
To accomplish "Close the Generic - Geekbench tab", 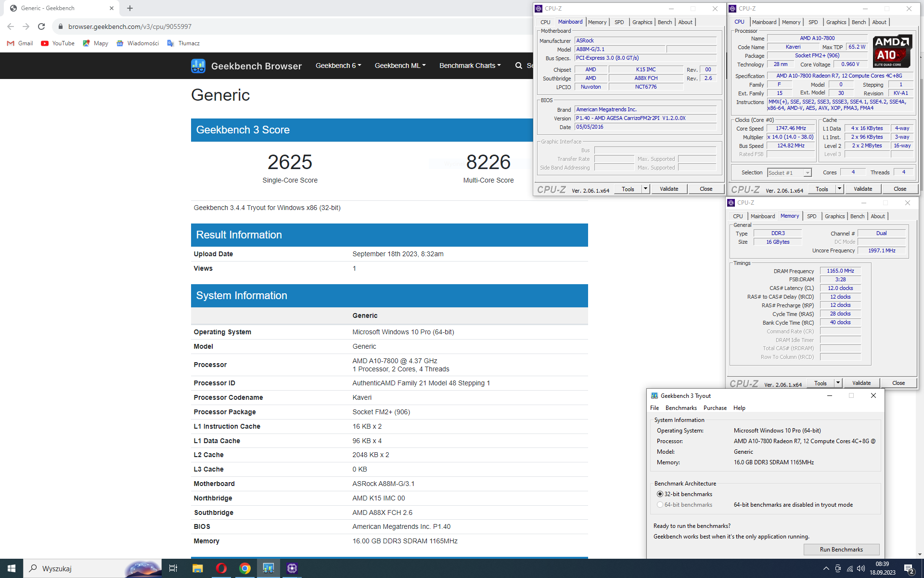I will pyautogui.click(x=112, y=8).
